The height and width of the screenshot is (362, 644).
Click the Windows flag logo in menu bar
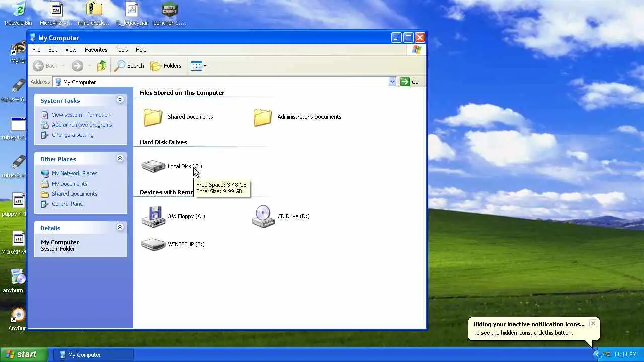pos(416,50)
